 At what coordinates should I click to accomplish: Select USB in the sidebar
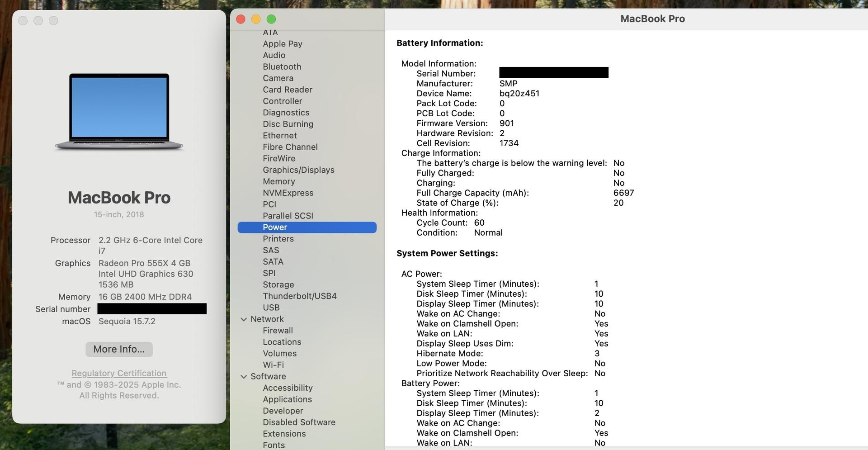point(271,308)
